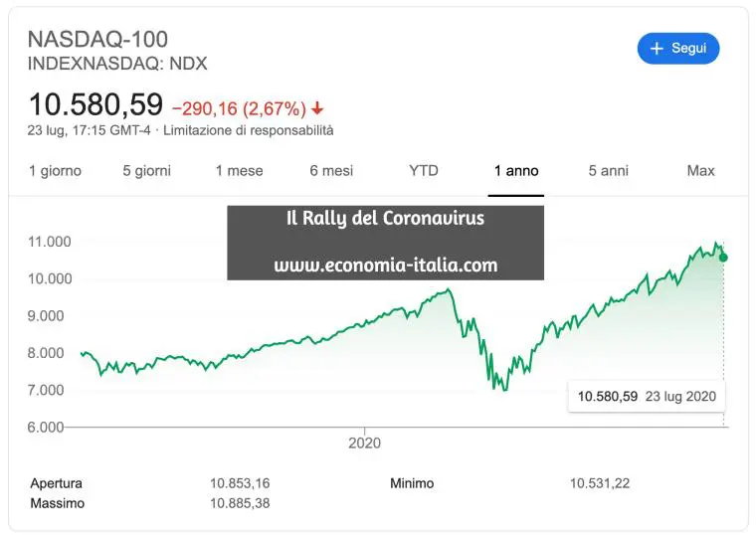
Task: Select the 1 anno tab
Action: pyautogui.click(x=516, y=171)
